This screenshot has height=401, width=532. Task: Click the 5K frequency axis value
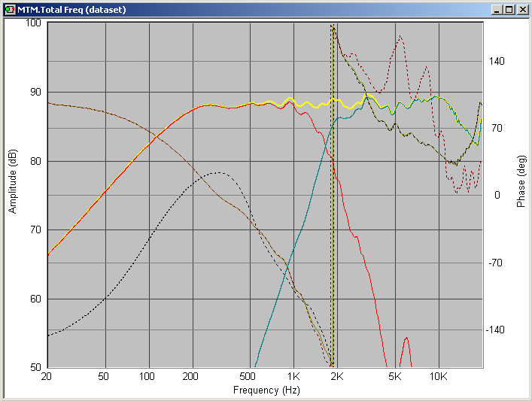(x=395, y=376)
